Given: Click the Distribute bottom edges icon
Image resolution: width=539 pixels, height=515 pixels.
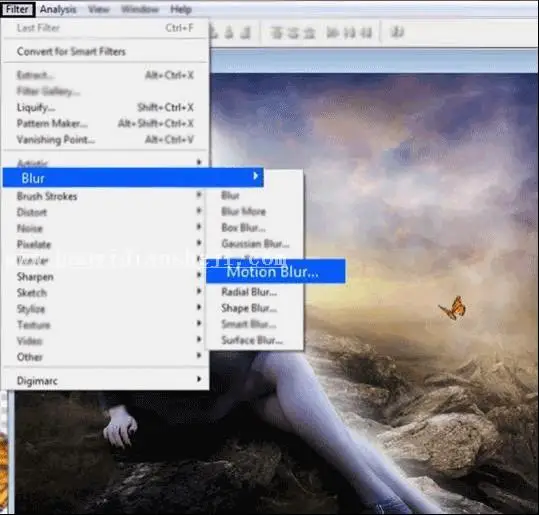Looking at the screenshot, I should (309, 33).
